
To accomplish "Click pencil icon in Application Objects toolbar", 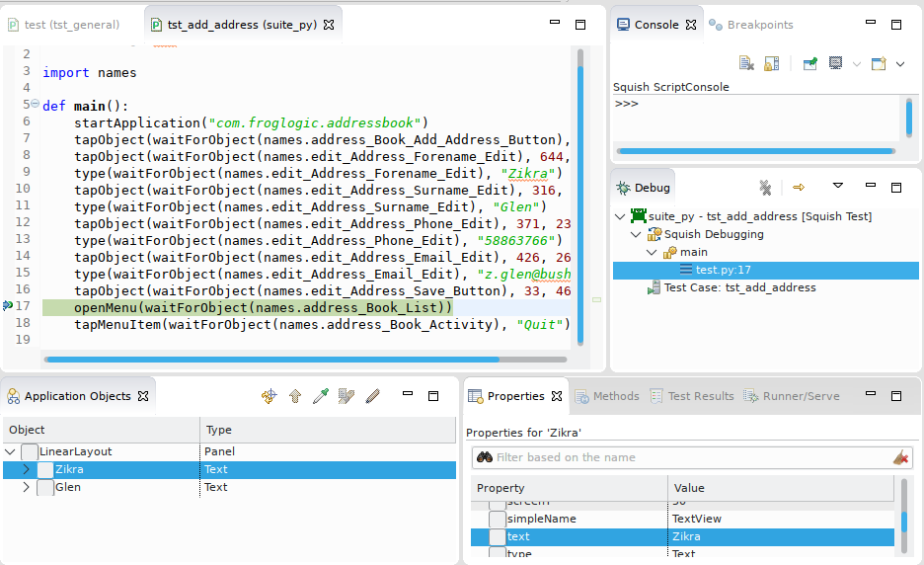I will [372, 396].
